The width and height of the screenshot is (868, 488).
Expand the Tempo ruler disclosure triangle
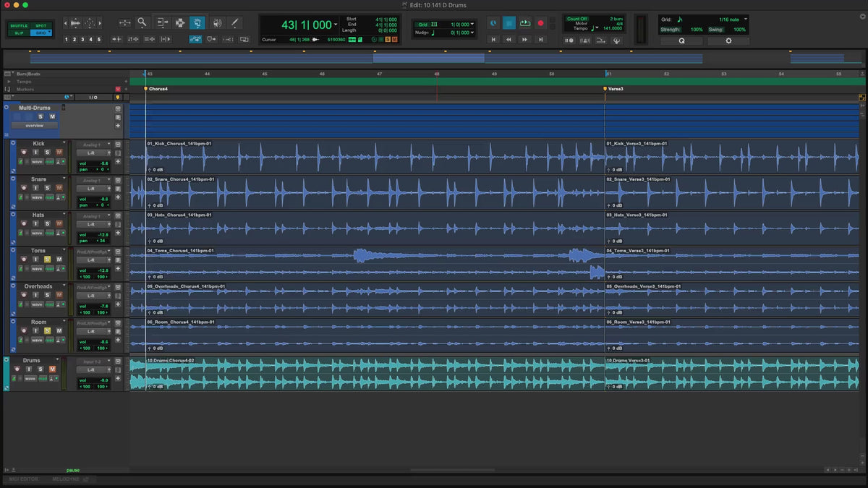coord(9,82)
